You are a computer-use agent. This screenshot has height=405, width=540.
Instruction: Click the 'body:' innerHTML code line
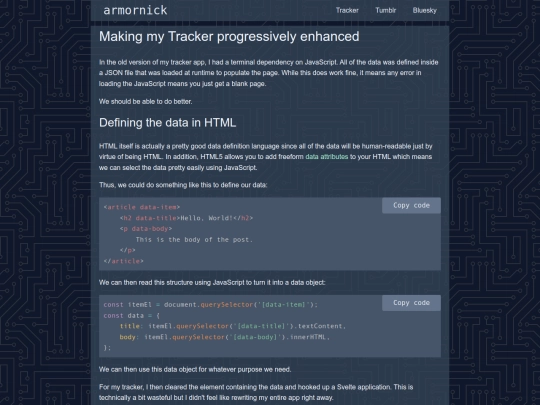tap(225, 337)
